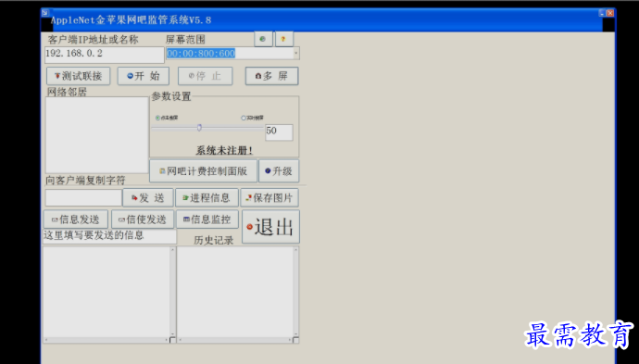Click the green globe icon button

pos(263,39)
